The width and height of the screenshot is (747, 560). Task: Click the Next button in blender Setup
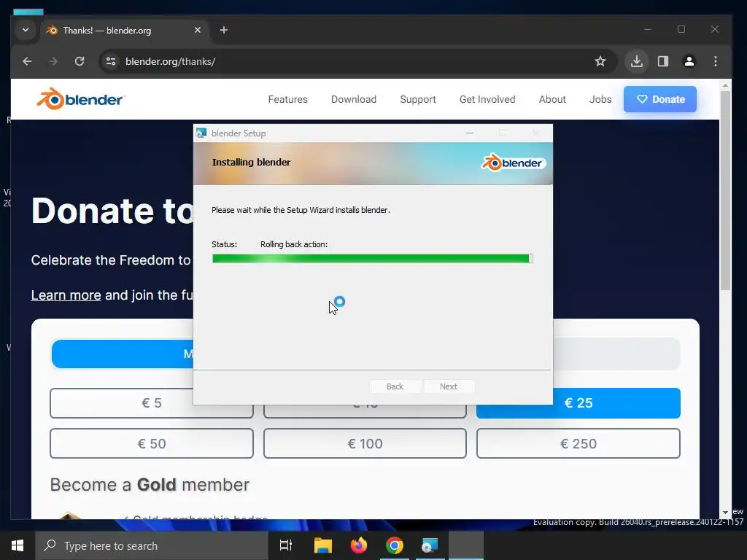(x=449, y=386)
